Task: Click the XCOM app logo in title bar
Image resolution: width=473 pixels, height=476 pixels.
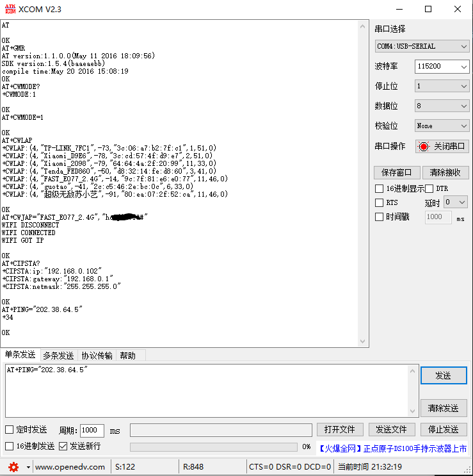Action: [10, 9]
